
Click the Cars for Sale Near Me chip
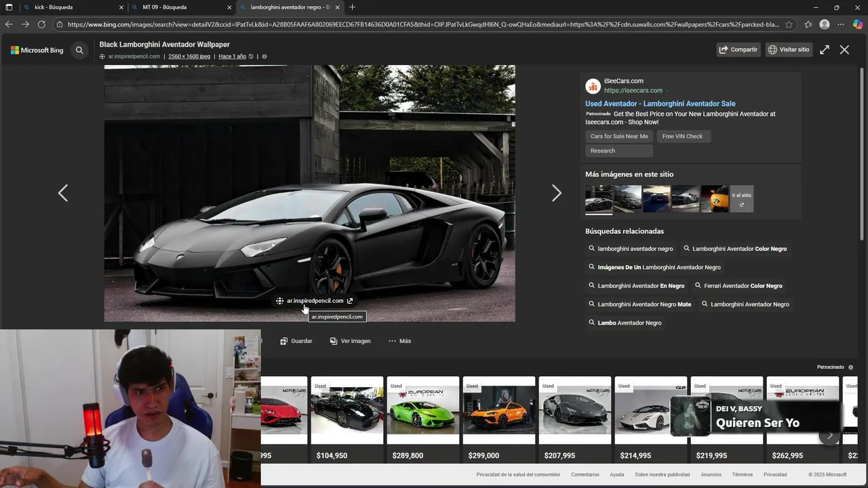click(619, 136)
